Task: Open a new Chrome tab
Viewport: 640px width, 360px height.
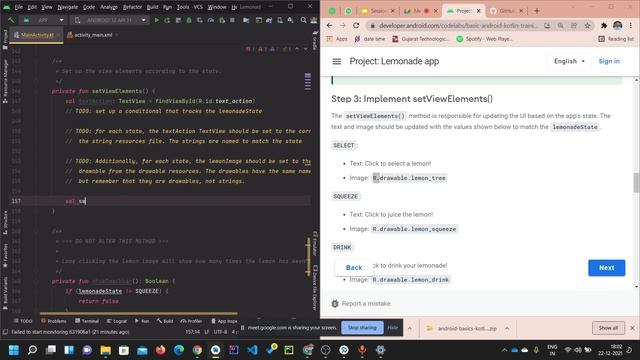Action: (x=537, y=11)
